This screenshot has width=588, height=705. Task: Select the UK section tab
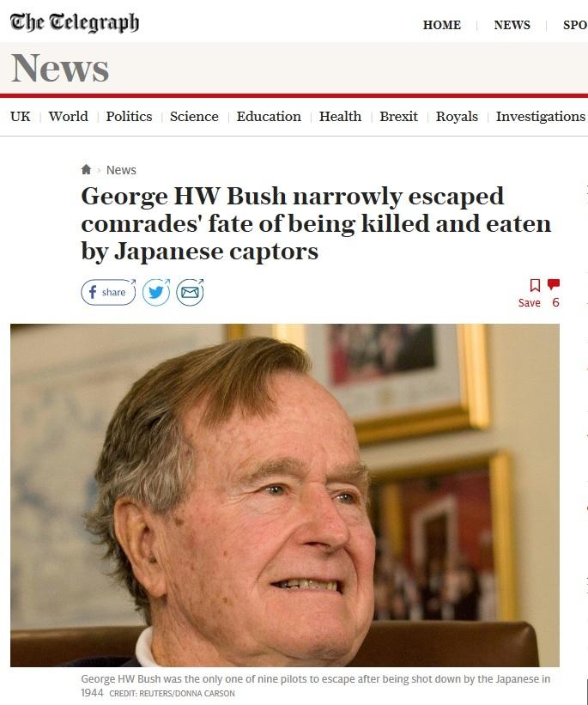tap(21, 117)
